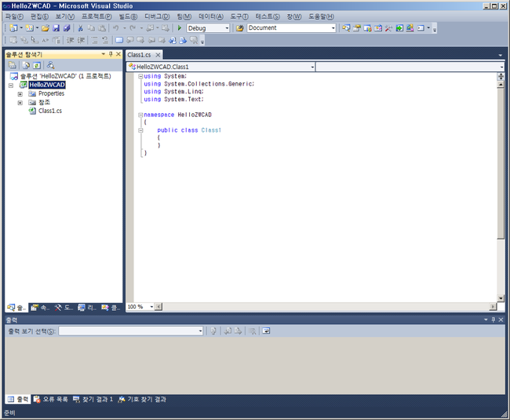Click the 출력 tab at bottom
Screen dimensions: 510x420
pyautogui.click(x=19, y=400)
